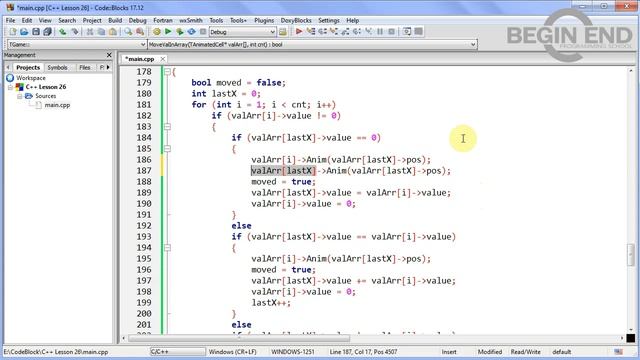Show next Management tabs with right arrow

(x=108, y=67)
